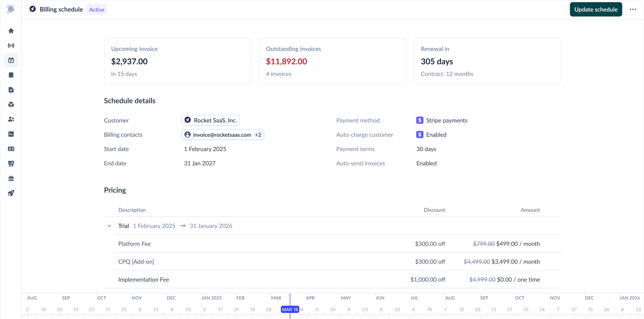
Task: Open the Home page from the sidebar
Action: click(x=11, y=31)
